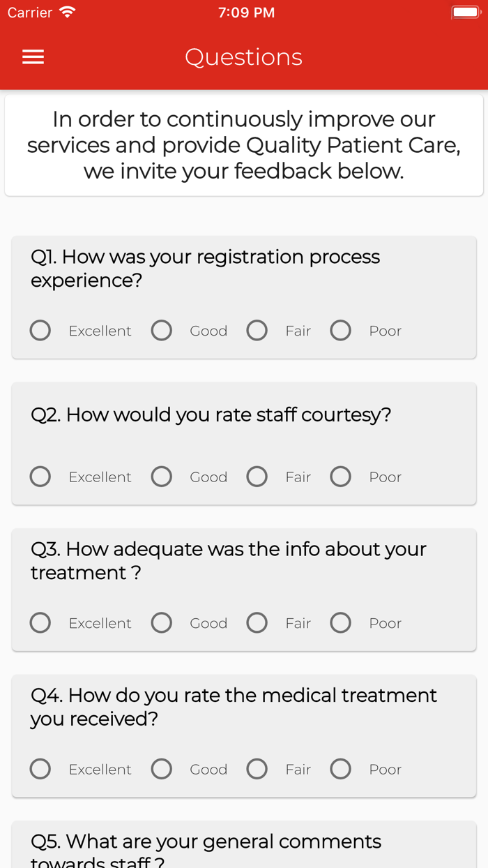
Task: Click the battery indicator
Action: point(464,11)
